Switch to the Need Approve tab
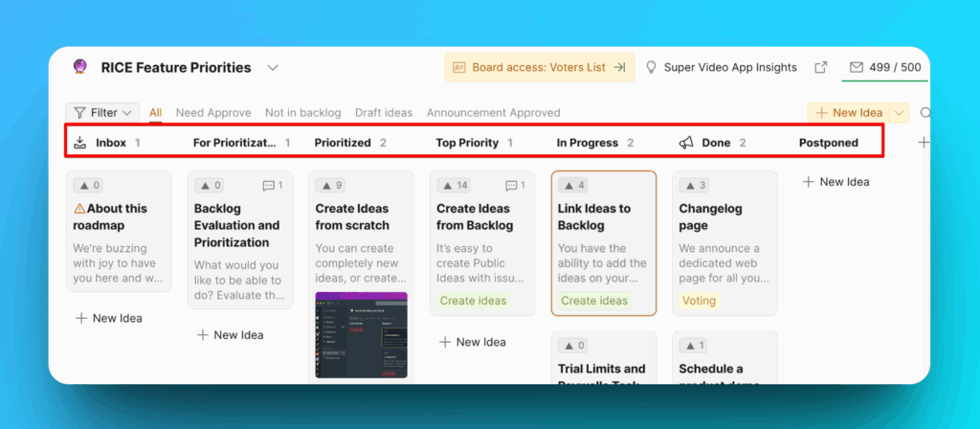980x429 pixels. point(213,113)
